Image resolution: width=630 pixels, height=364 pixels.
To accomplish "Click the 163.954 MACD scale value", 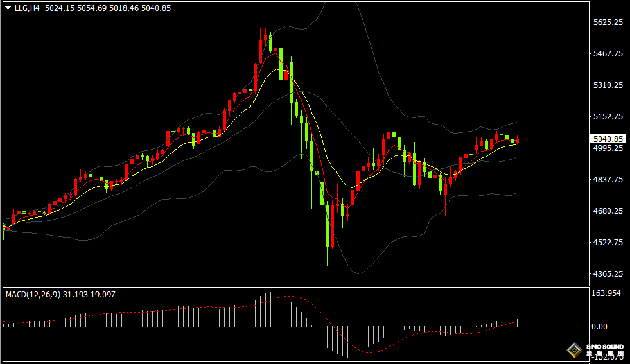I will [x=608, y=293].
